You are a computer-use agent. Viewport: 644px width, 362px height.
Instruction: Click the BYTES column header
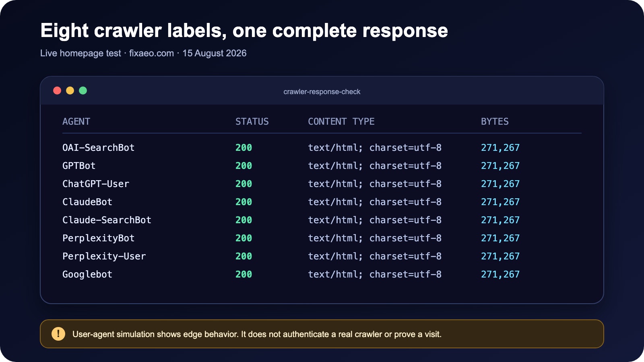[495, 121]
